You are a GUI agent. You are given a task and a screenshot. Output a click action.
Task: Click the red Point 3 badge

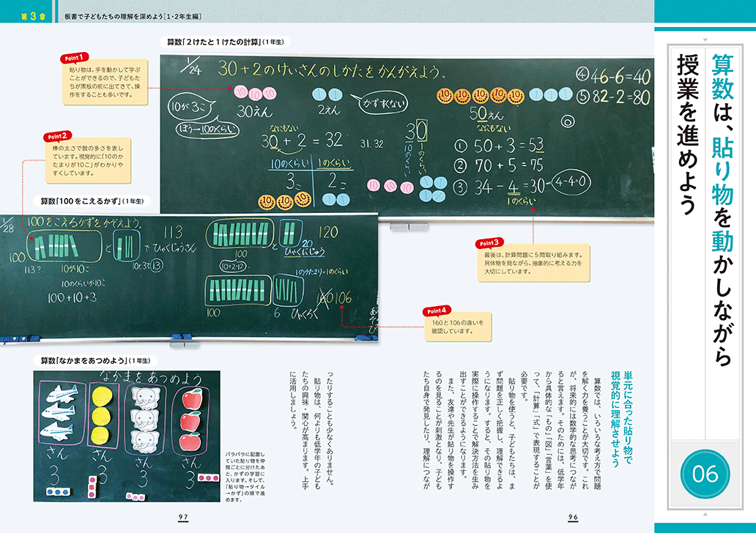click(x=489, y=243)
